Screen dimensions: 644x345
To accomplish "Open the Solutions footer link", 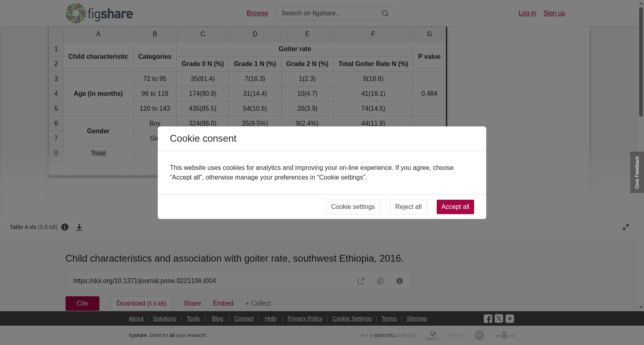I will (x=165, y=318).
